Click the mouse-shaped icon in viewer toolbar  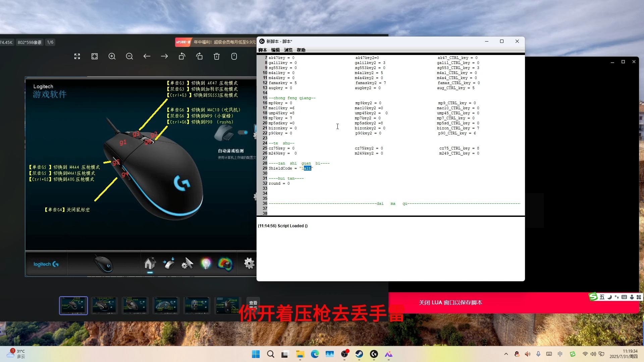point(234,56)
